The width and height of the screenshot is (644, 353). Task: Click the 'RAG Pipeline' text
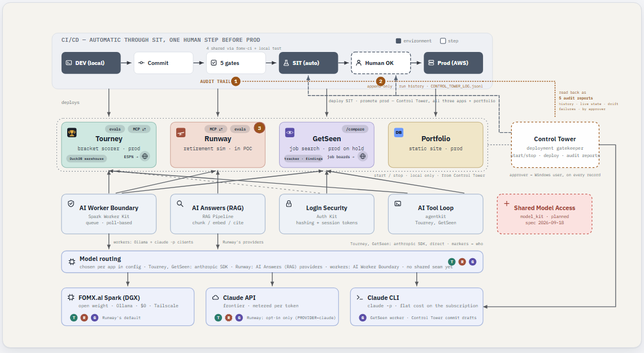(217, 216)
